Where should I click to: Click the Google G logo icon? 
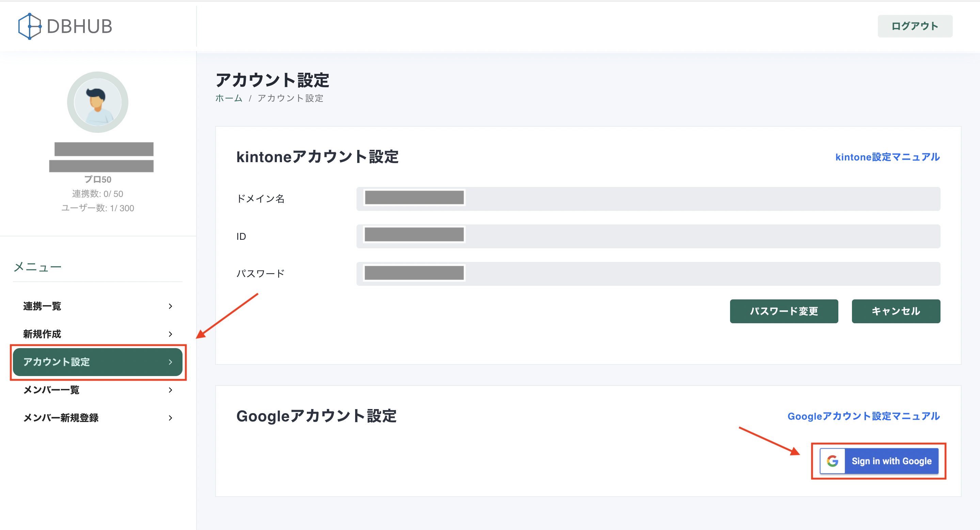pos(832,461)
